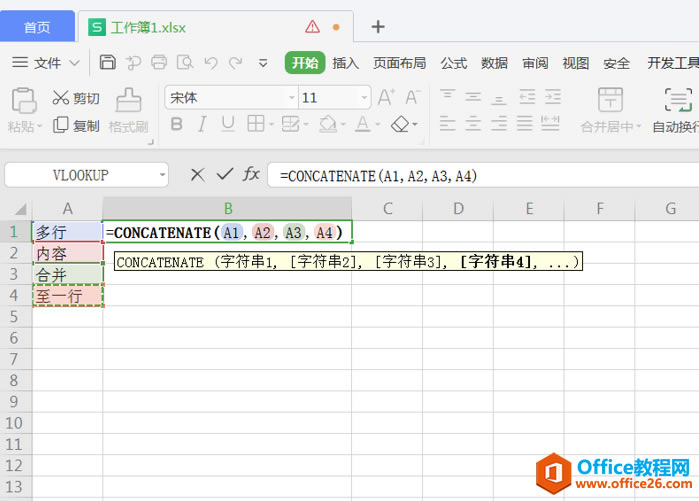
Task: Expand merge and center dropdown arrow
Action: [x=638, y=127]
